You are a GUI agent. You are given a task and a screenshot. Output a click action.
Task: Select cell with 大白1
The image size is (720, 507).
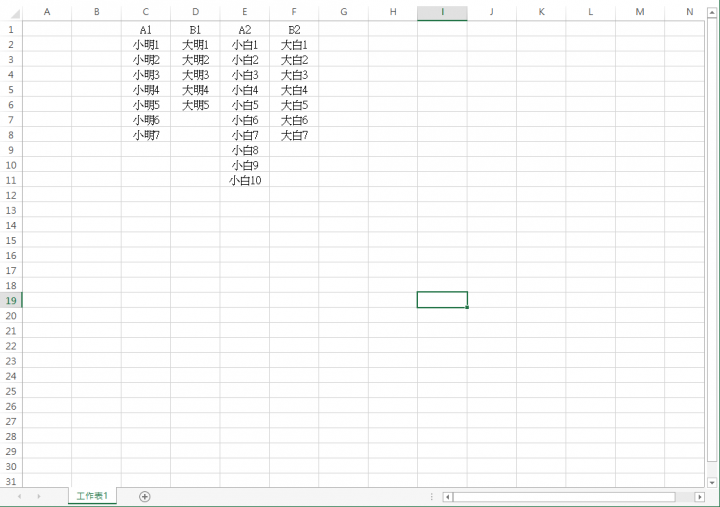[294, 45]
